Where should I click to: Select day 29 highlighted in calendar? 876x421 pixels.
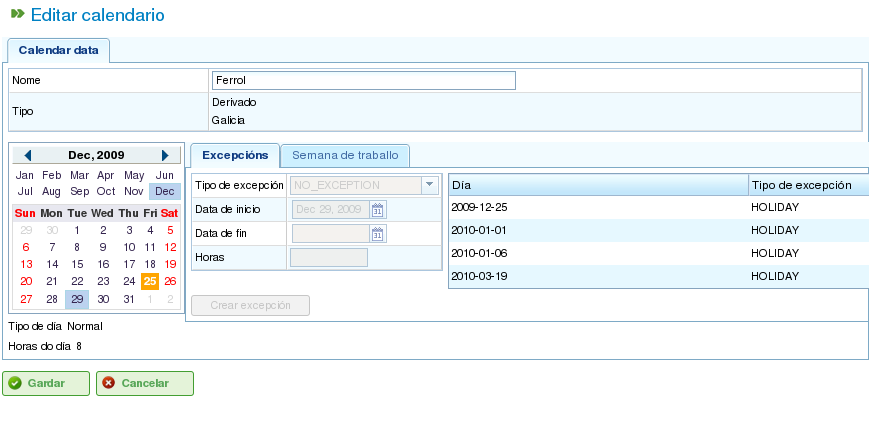77,299
